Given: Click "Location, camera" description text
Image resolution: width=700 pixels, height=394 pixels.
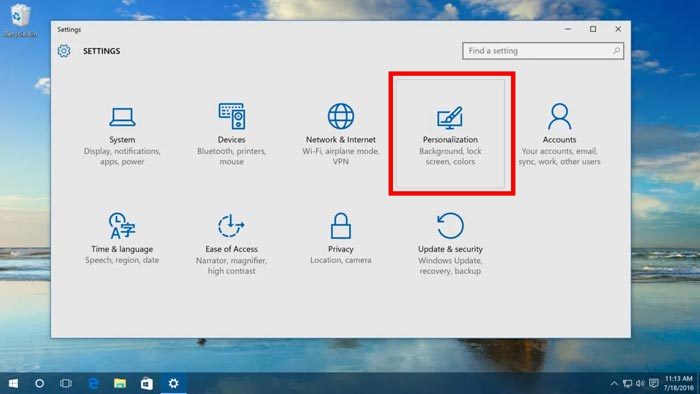Looking at the screenshot, I should pos(341,260).
